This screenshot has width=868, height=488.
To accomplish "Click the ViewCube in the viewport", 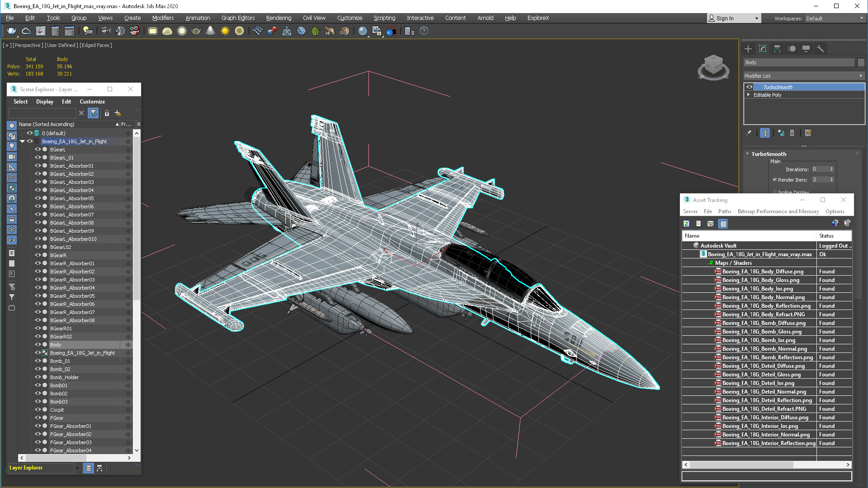I will 713,67.
